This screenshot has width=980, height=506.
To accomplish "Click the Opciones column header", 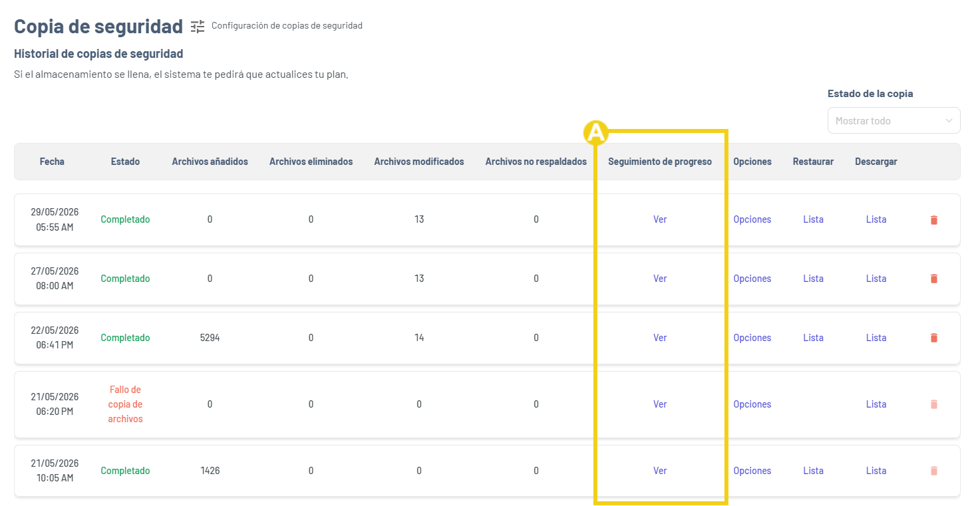I will tap(752, 162).
